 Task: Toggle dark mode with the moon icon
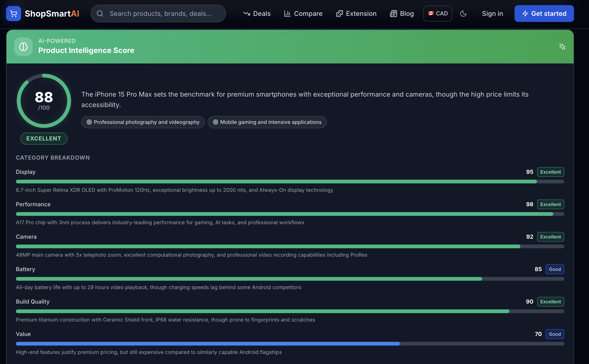(x=463, y=14)
